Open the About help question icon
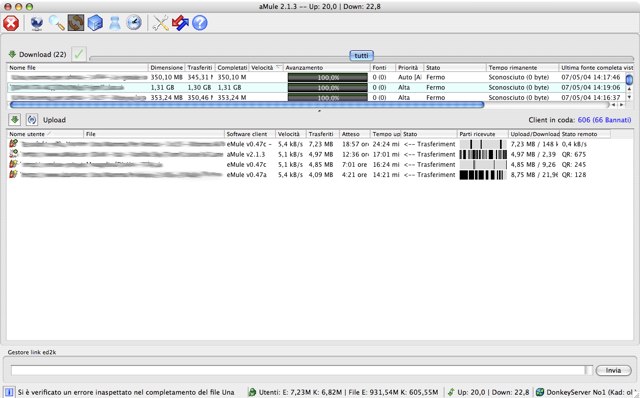 pos(200,23)
